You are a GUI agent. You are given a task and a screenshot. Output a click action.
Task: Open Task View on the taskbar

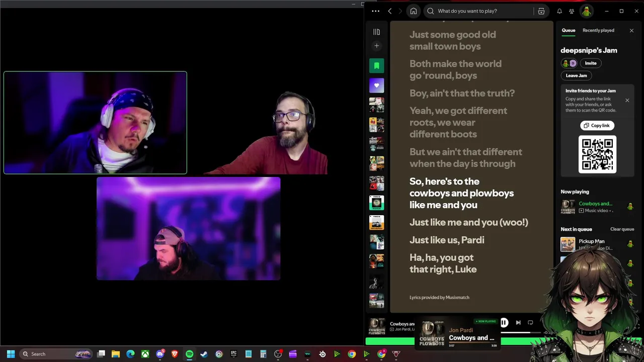[101, 354]
